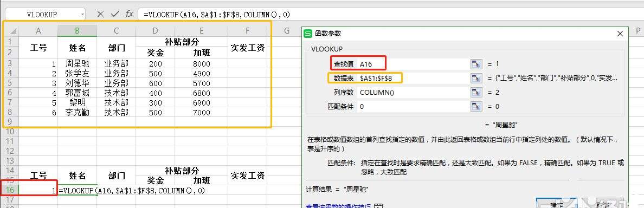The height and width of the screenshot is (208, 644).
Task: Click the 奖金 header in row 2
Action: [x=155, y=53]
